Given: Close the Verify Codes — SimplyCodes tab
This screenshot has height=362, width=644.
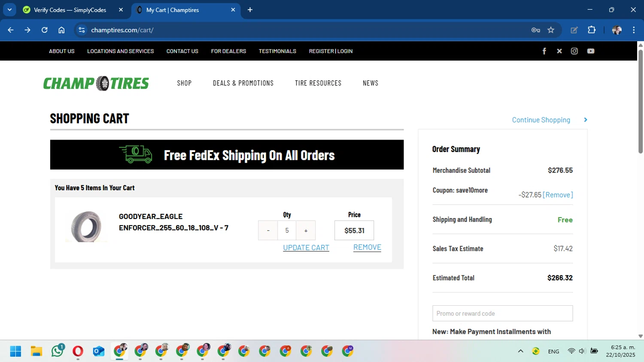Looking at the screenshot, I should pyautogui.click(x=121, y=10).
